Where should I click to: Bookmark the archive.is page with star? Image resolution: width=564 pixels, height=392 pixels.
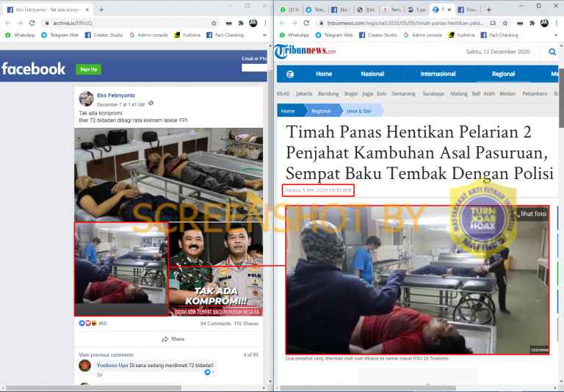pyautogui.click(x=214, y=23)
